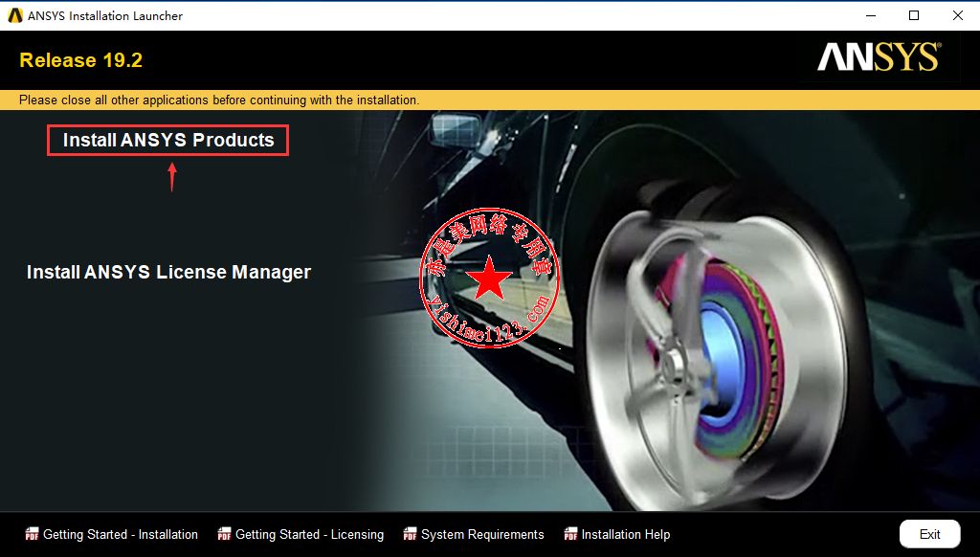980x557 pixels.
Task: Open the Getting Started - Licensing guide
Action: [309, 534]
